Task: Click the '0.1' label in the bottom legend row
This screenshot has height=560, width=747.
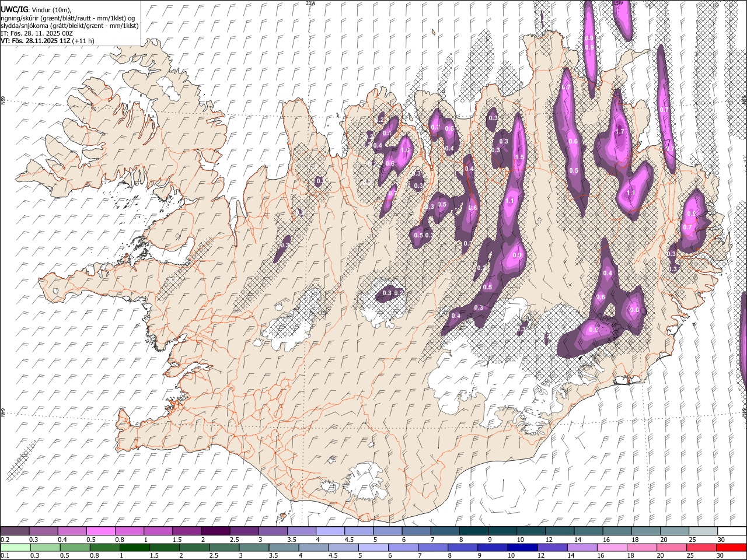Action: pyautogui.click(x=5, y=555)
